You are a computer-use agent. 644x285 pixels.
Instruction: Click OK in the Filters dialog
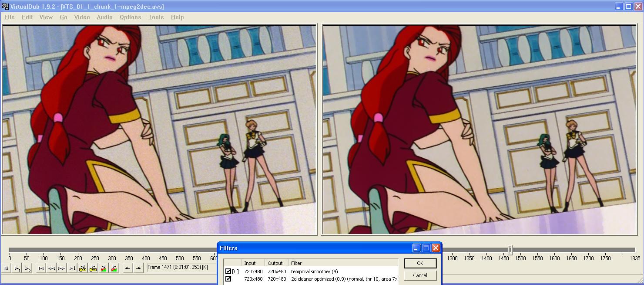click(420, 263)
